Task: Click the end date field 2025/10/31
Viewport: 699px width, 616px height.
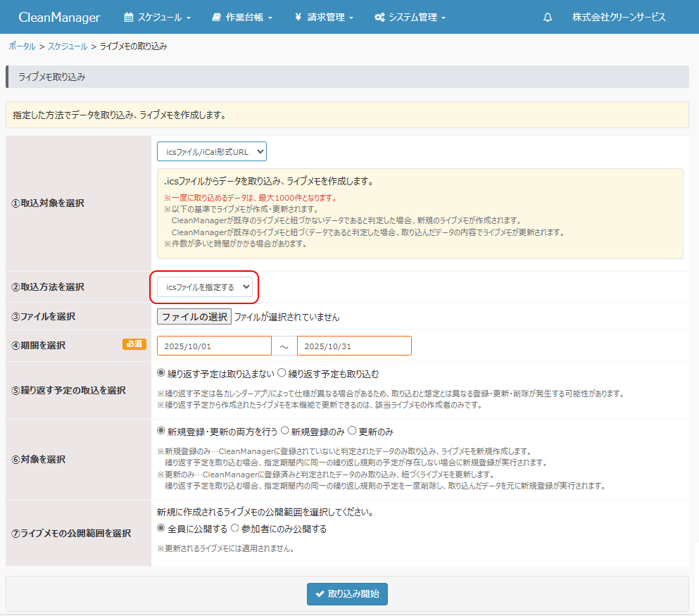Action: pyautogui.click(x=354, y=346)
